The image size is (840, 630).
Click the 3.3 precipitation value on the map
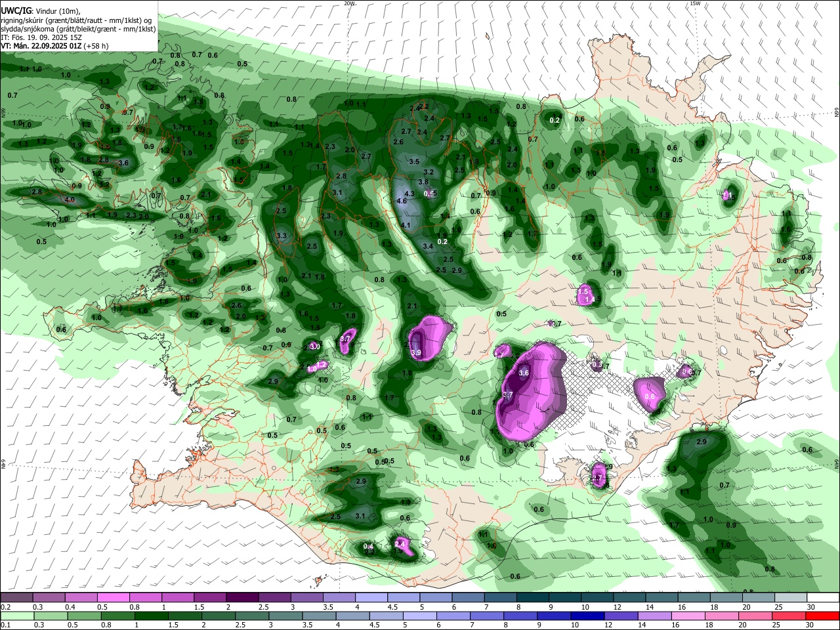[x=282, y=236]
